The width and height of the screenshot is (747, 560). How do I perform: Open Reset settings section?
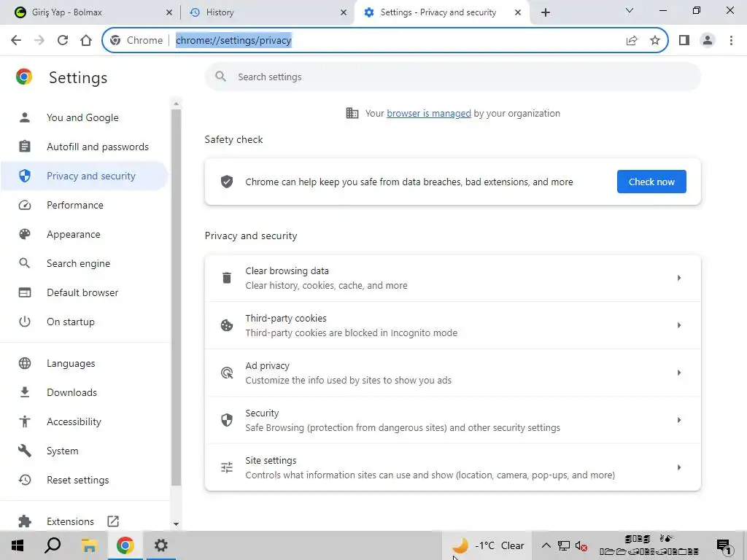click(85, 480)
